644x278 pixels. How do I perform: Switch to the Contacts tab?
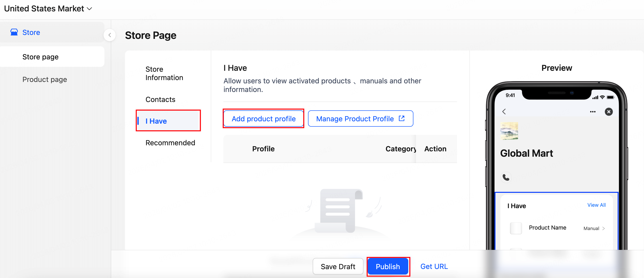tap(160, 99)
